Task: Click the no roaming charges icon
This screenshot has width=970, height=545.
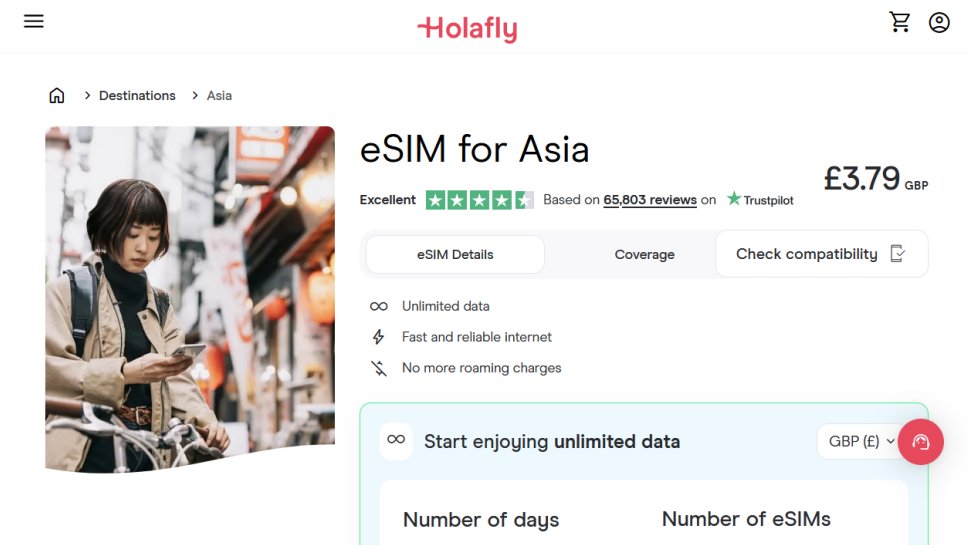Action: [379, 368]
